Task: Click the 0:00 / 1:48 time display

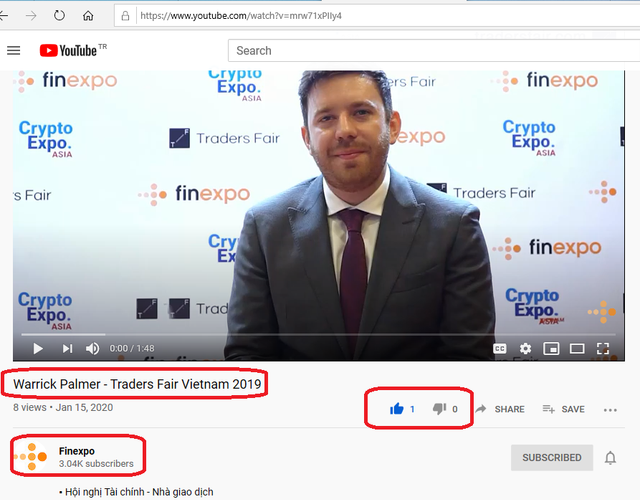Action: pyautogui.click(x=131, y=349)
